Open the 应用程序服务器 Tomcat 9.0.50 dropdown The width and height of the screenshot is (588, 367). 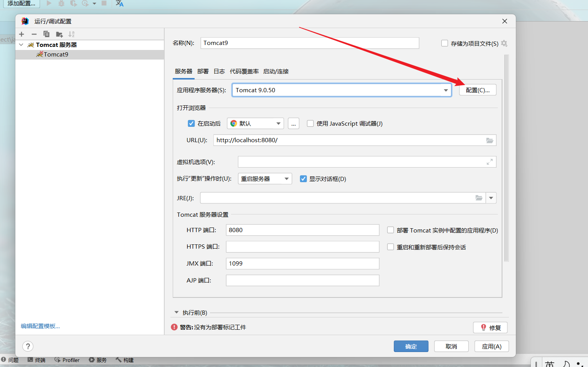(x=342, y=90)
